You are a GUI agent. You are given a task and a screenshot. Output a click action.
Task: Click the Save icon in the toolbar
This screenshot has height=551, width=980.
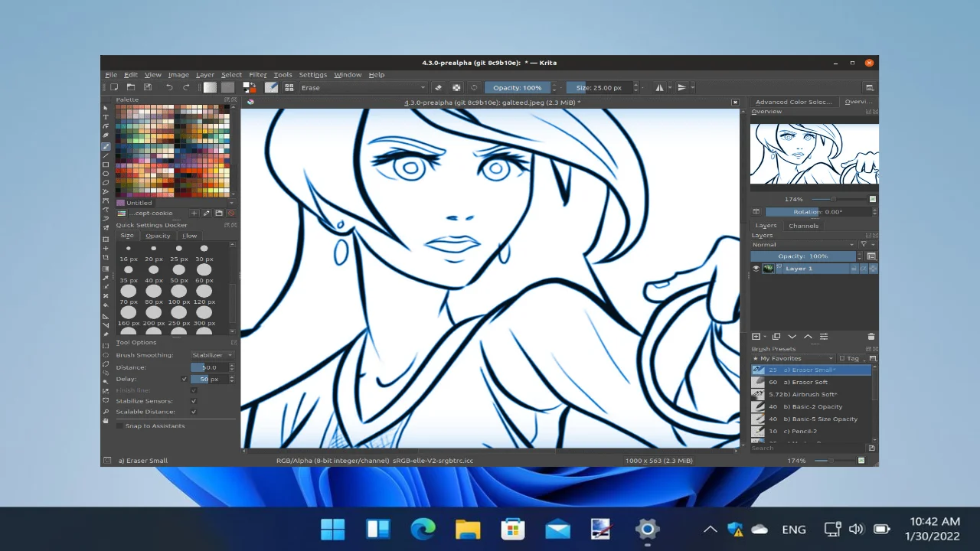pyautogui.click(x=148, y=87)
